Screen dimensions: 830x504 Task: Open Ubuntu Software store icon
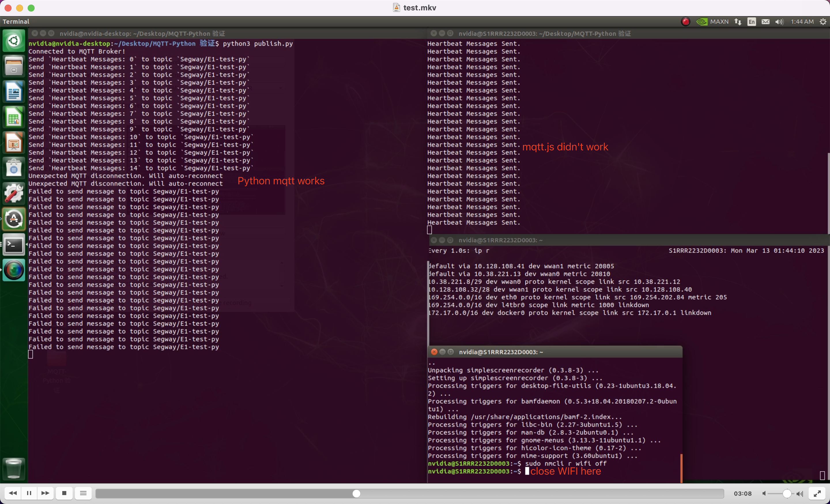tap(14, 168)
